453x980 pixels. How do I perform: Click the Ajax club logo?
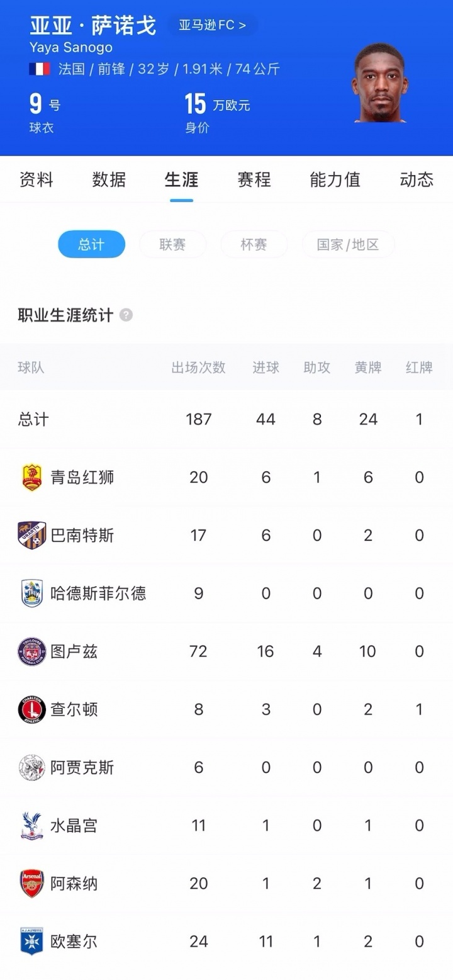click(31, 767)
